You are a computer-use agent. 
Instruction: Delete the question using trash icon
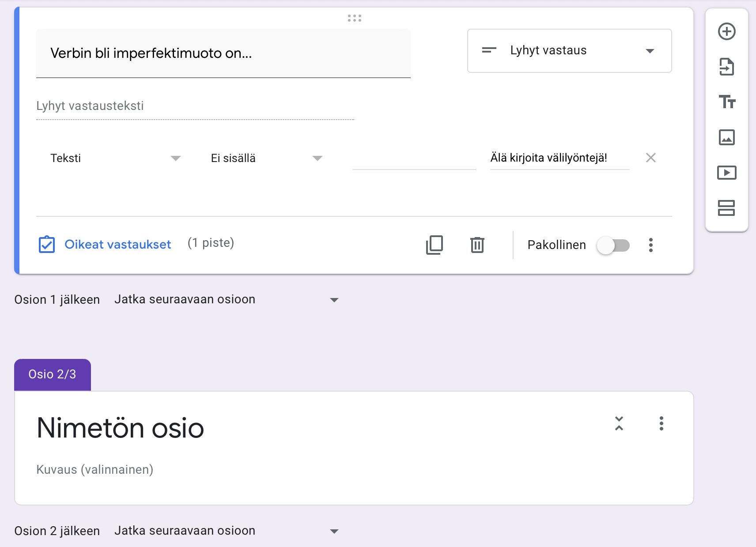(x=477, y=245)
